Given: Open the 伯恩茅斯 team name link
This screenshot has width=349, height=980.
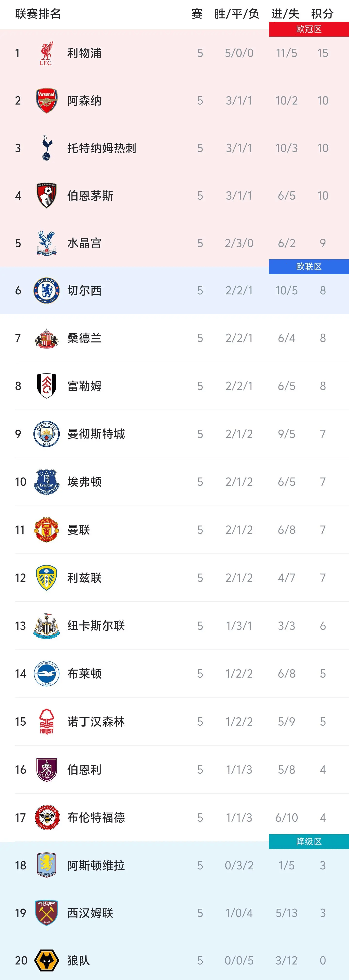Looking at the screenshot, I should pos(90,195).
